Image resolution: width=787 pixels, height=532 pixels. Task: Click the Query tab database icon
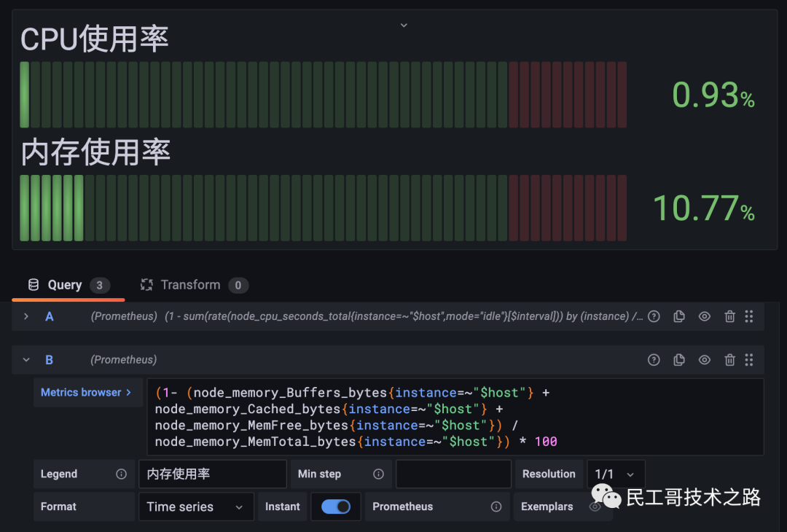33,285
